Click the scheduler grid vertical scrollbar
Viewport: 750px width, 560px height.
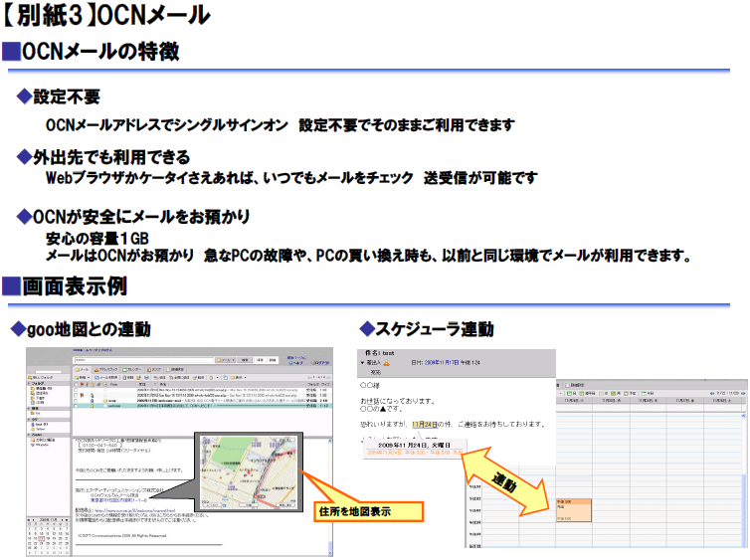tap(744, 479)
